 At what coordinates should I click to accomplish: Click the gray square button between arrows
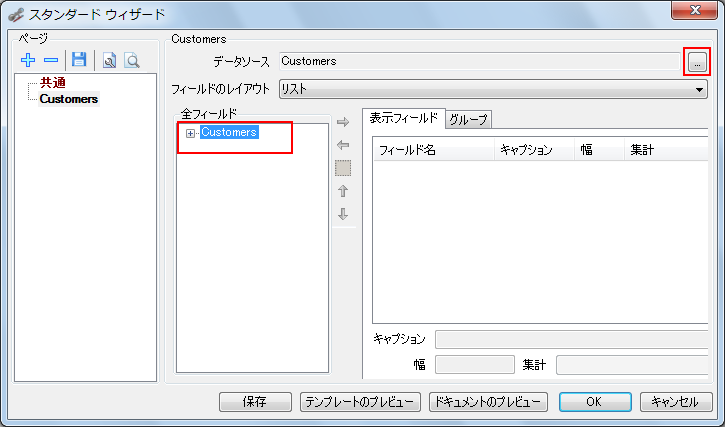pos(343,168)
